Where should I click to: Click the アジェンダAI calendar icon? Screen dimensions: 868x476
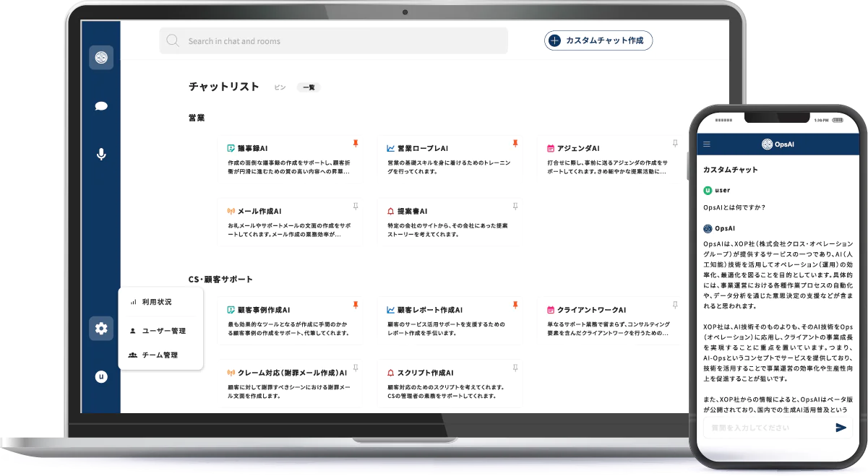coord(551,148)
